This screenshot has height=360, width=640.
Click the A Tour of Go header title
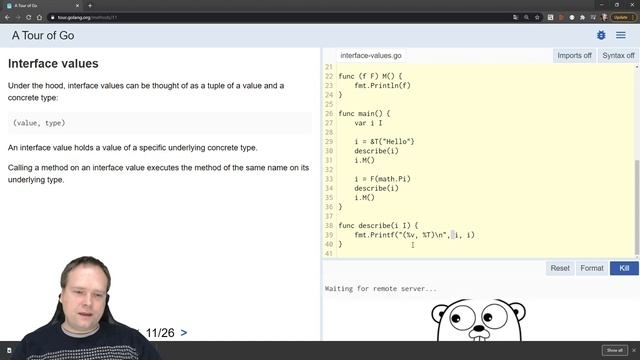tap(43, 36)
